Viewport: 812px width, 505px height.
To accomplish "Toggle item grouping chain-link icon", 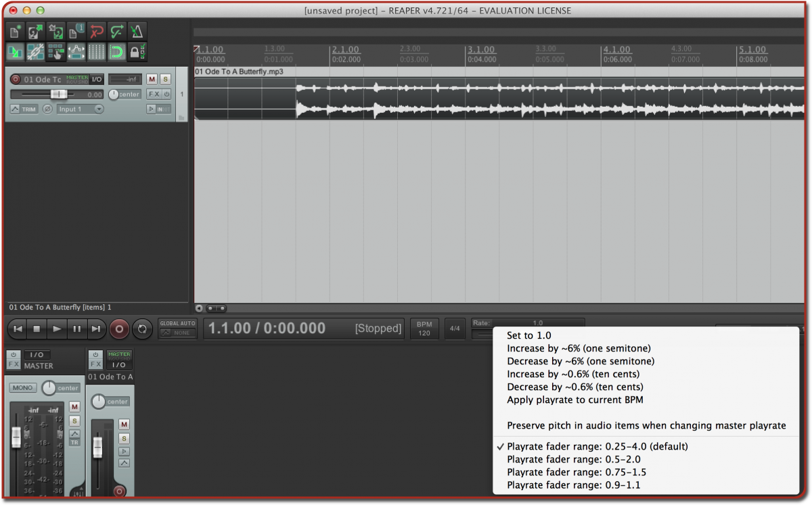I will point(35,51).
